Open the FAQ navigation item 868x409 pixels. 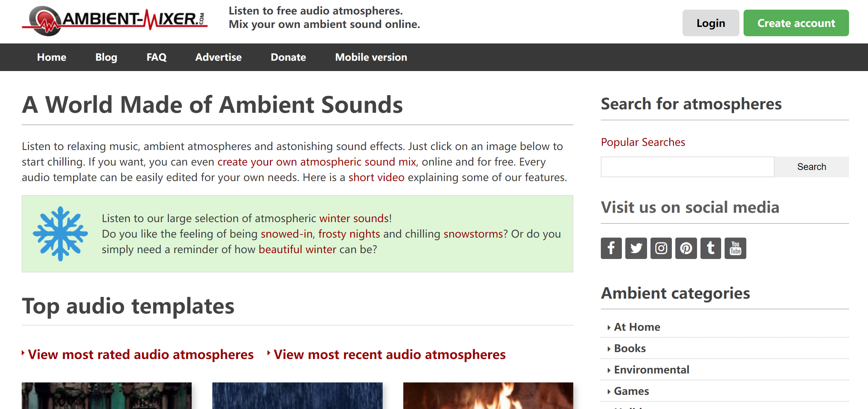pos(157,57)
